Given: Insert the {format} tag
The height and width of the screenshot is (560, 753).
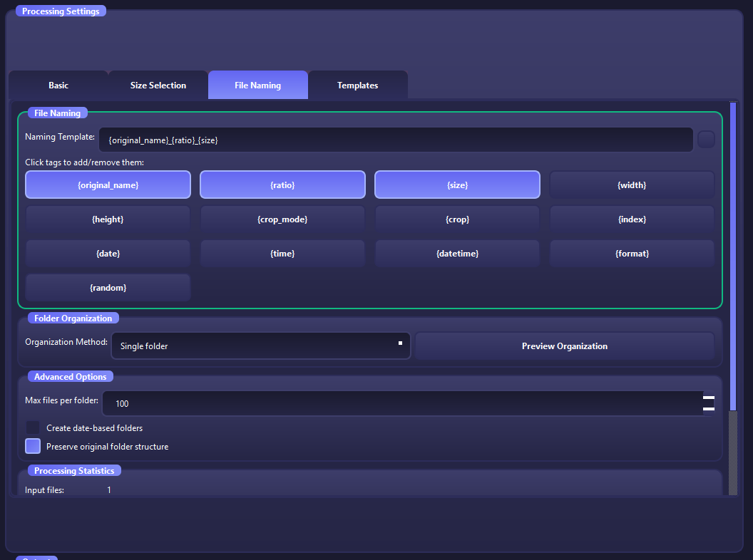Looking at the screenshot, I should (x=632, y=254).
